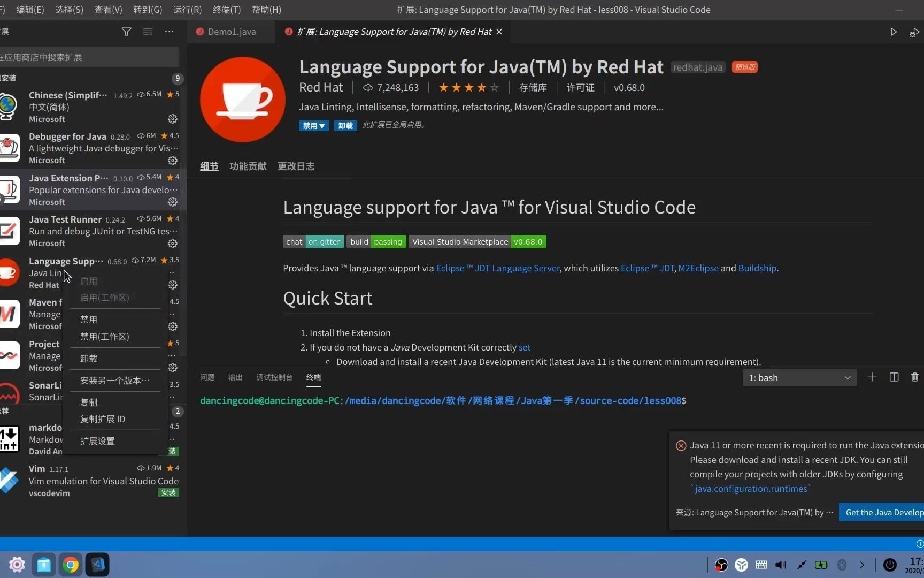Click the extensions marketplace search field
This screenshot has height=578, width=924.
(89, 57)
